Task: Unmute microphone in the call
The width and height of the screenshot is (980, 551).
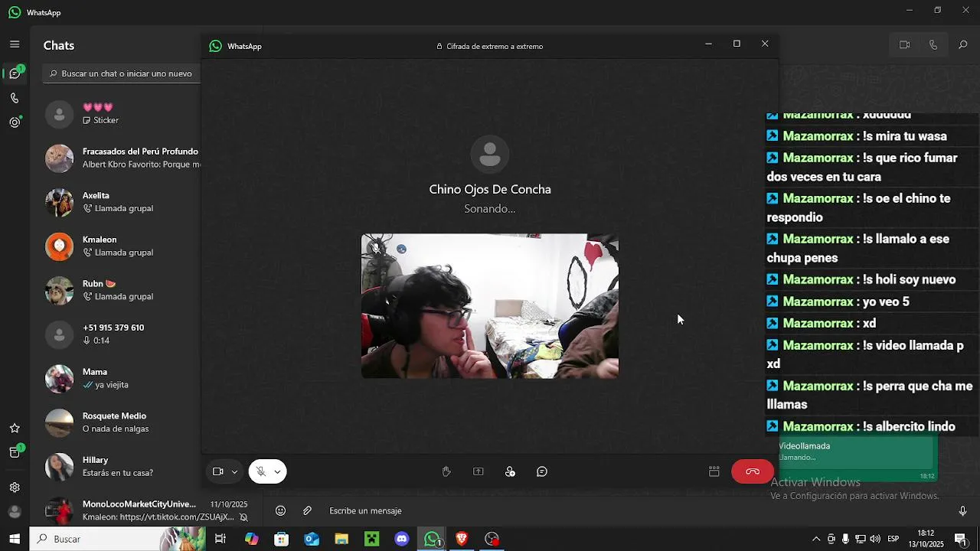Action: point(260,471)
